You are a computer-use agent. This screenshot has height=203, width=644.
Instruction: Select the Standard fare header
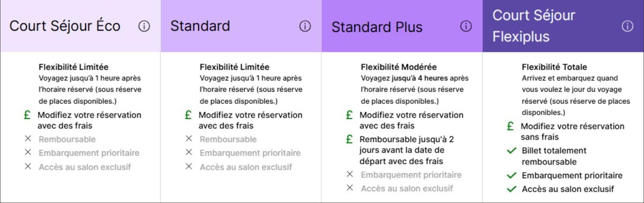(200, 26)
